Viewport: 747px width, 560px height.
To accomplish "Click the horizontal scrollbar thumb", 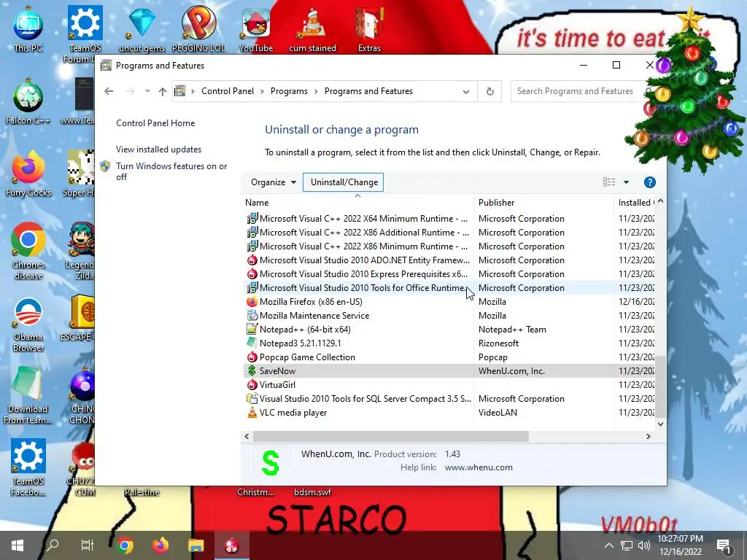I will (x=391, y=436).
